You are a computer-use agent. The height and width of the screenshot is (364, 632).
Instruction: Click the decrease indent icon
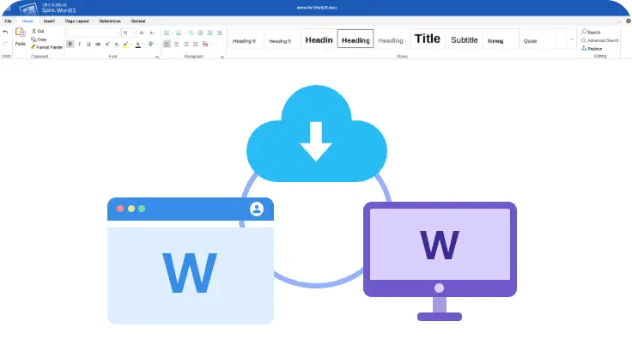click(x=200, y=33)
